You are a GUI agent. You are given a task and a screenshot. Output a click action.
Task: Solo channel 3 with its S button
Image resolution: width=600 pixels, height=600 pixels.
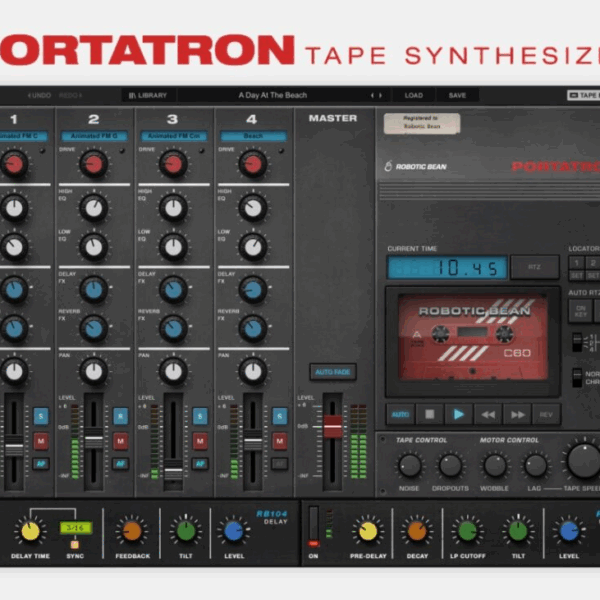(200, 416)
